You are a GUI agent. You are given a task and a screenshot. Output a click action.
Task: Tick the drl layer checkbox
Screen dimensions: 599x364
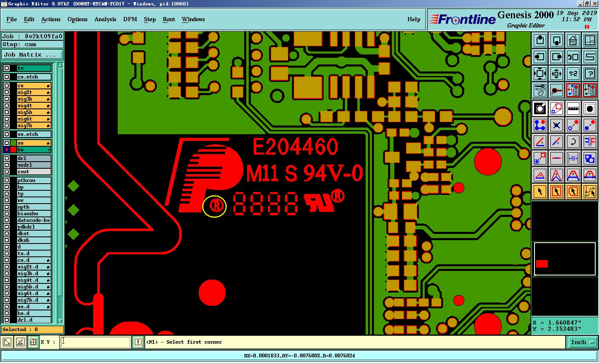pyautogui.click(x=7, y=158)
